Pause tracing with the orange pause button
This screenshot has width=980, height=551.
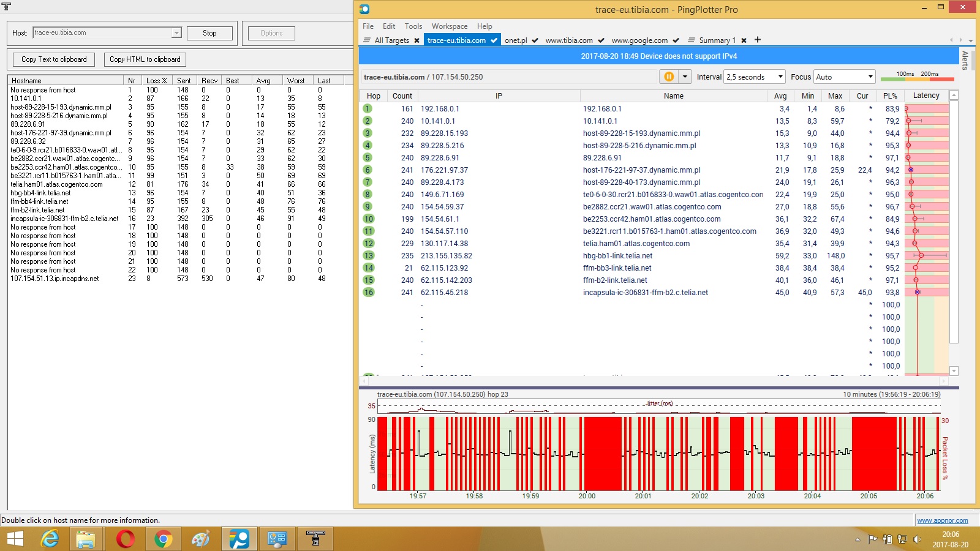(x=669, y=77)
